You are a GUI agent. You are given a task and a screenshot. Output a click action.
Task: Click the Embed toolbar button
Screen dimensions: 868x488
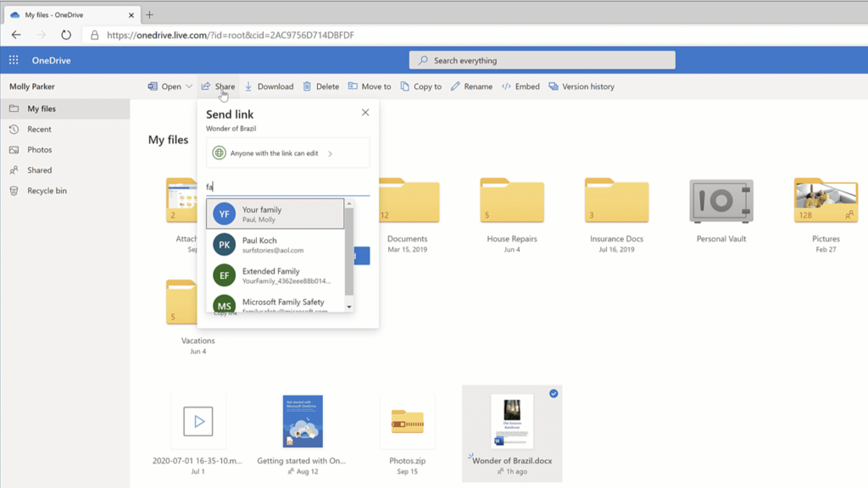tap(520, 86)
